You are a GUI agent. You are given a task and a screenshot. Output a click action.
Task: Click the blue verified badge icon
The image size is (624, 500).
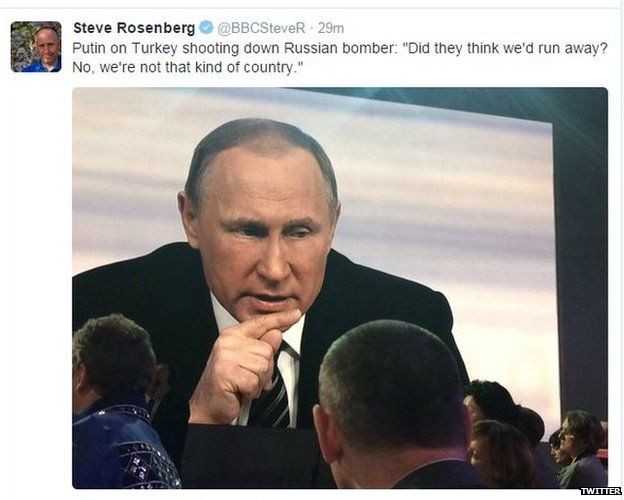point(206,27)
